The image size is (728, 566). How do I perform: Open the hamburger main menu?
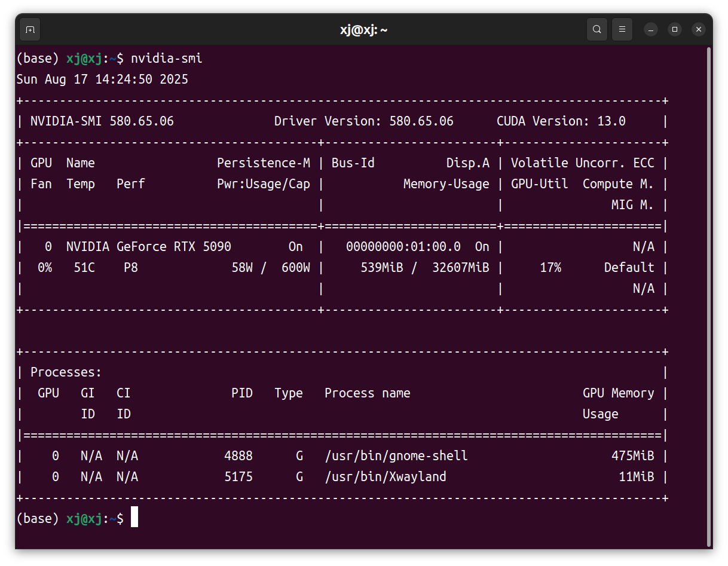[x=622, y=29]
